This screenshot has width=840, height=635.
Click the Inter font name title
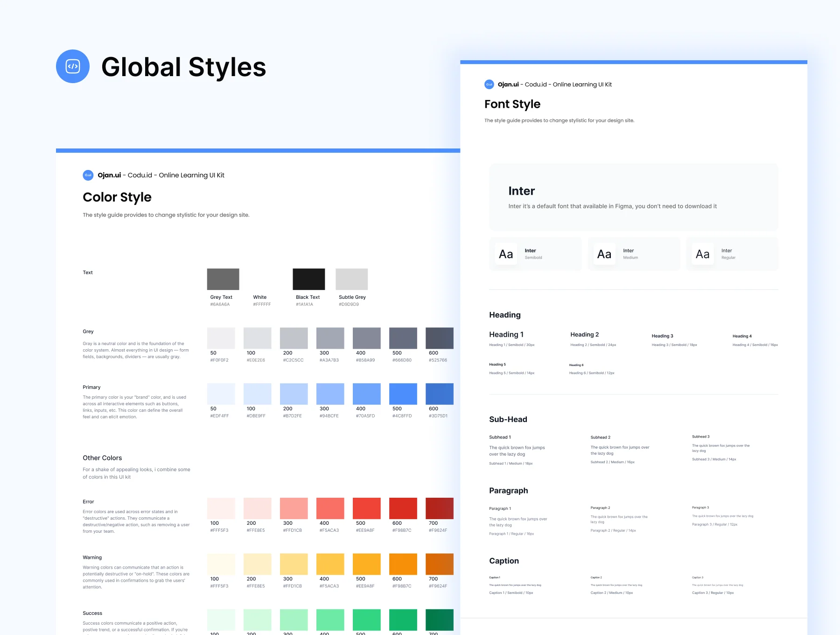coord(522,191)
